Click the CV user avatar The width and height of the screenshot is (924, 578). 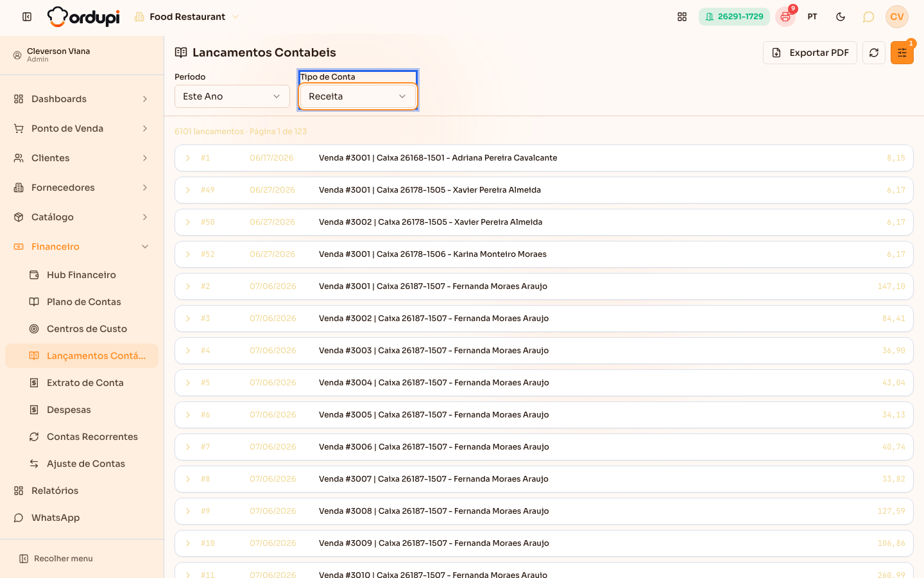point(897,17)
